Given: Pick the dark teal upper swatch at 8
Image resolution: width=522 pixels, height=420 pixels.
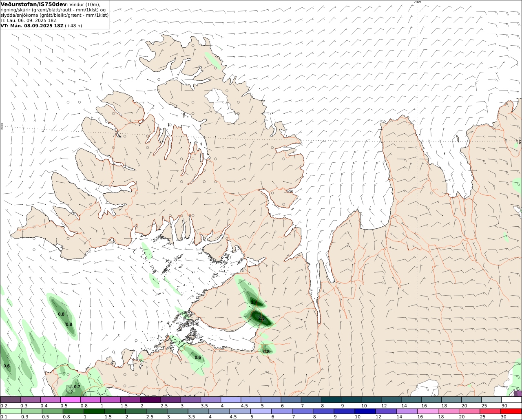Looking at the screenshot, I should click(x=331, y=400).
